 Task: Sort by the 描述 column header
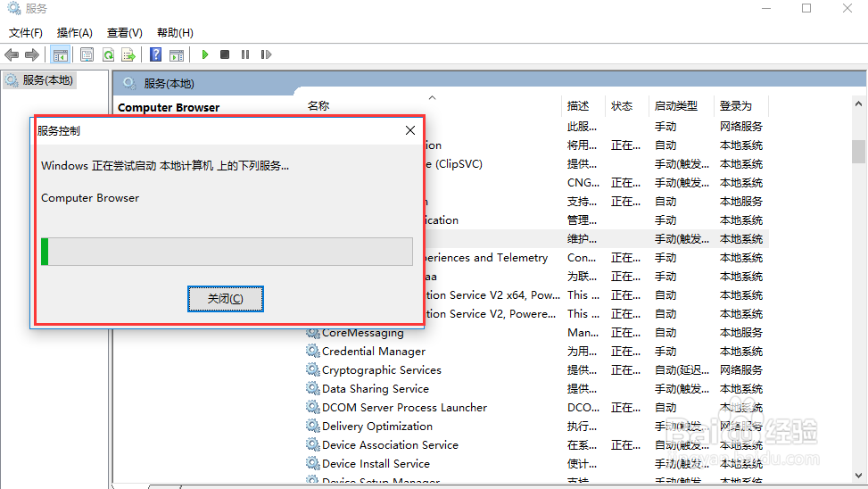[578, 106]
